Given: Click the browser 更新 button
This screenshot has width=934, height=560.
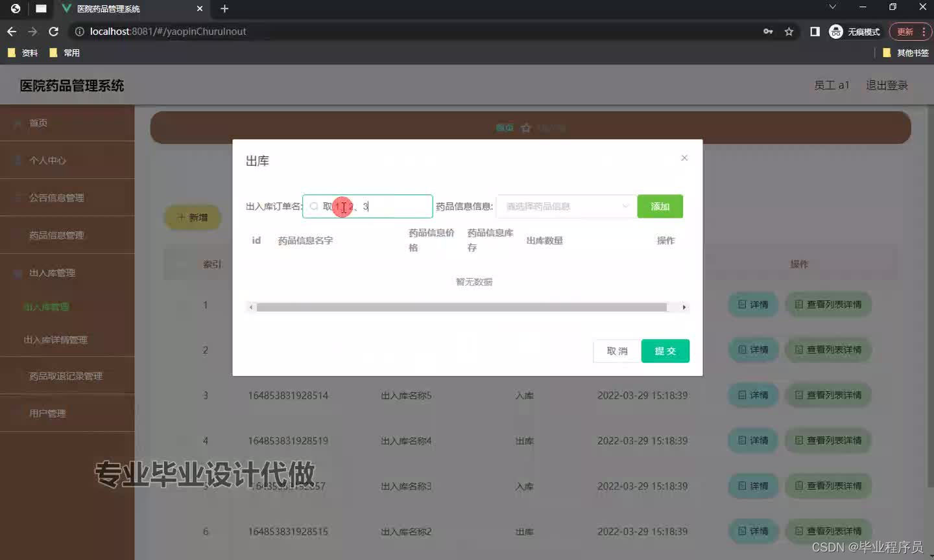Looking at the screenshot, I should point(905,31).
